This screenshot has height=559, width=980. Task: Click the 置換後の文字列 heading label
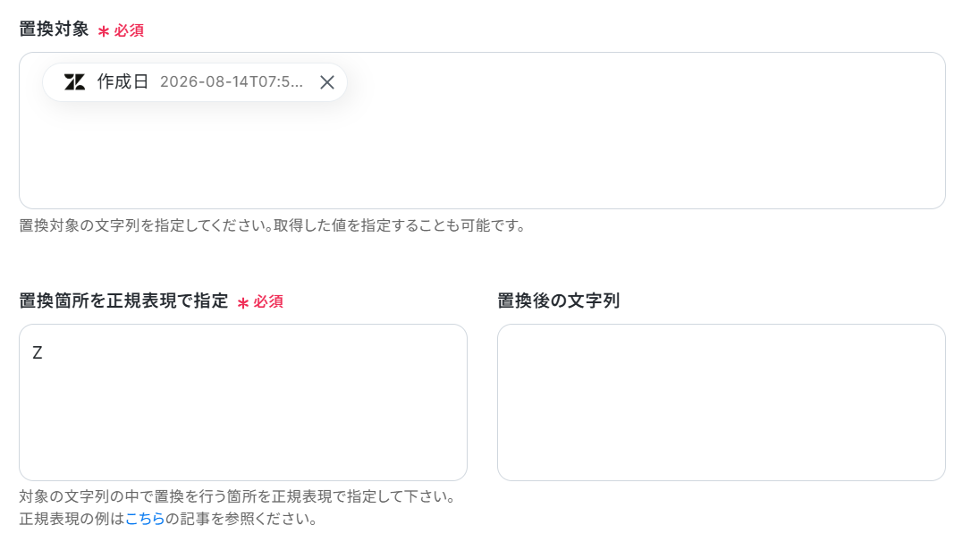(x=558, y=301)
